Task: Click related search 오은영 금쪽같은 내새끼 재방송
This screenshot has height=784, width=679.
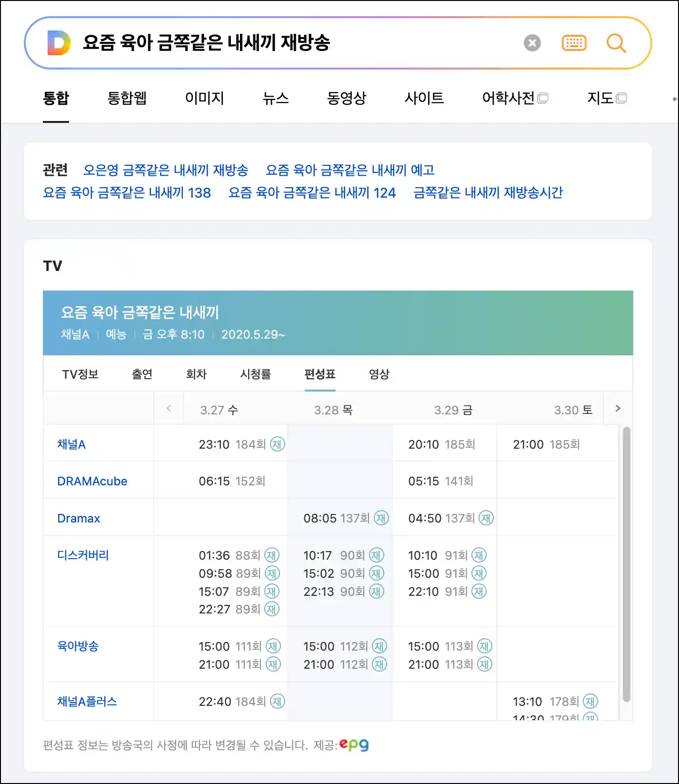Action: coord(166,170)
